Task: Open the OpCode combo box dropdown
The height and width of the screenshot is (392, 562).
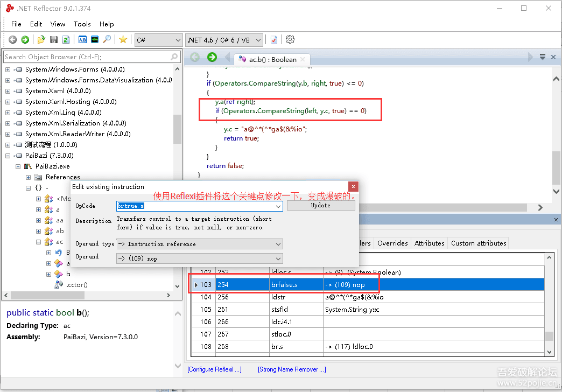Action: [x=278, y=206]
